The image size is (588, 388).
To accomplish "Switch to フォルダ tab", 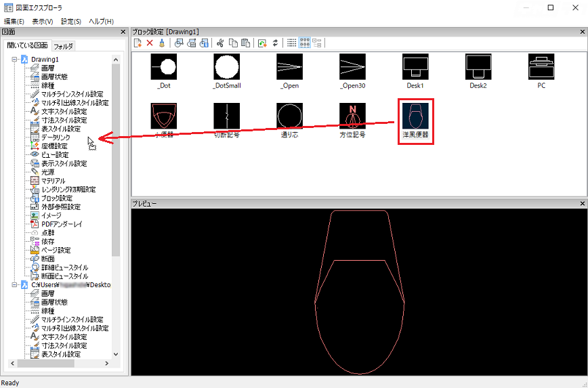I will point(64,47).
